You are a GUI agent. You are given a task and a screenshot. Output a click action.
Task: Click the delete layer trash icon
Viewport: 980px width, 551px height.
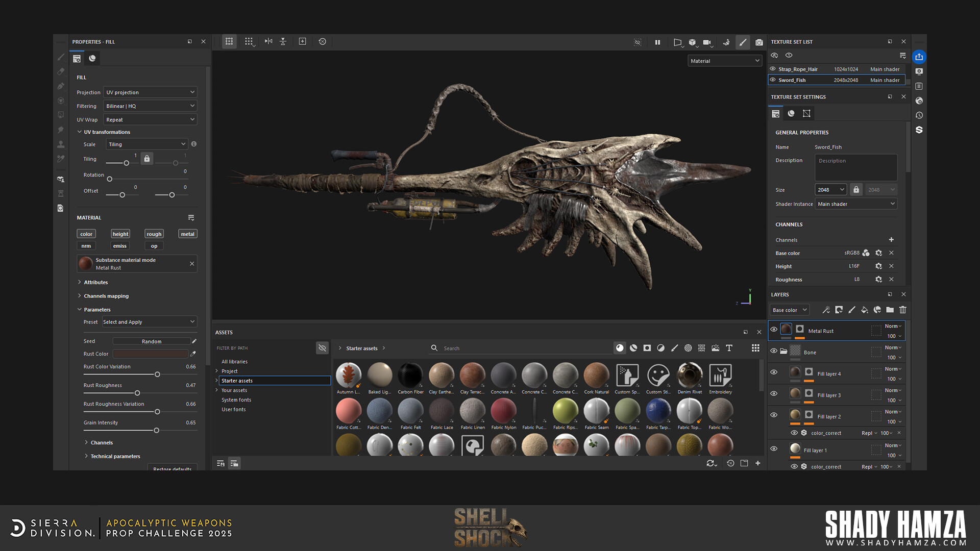pyautogui.click(x=902, y=310)
